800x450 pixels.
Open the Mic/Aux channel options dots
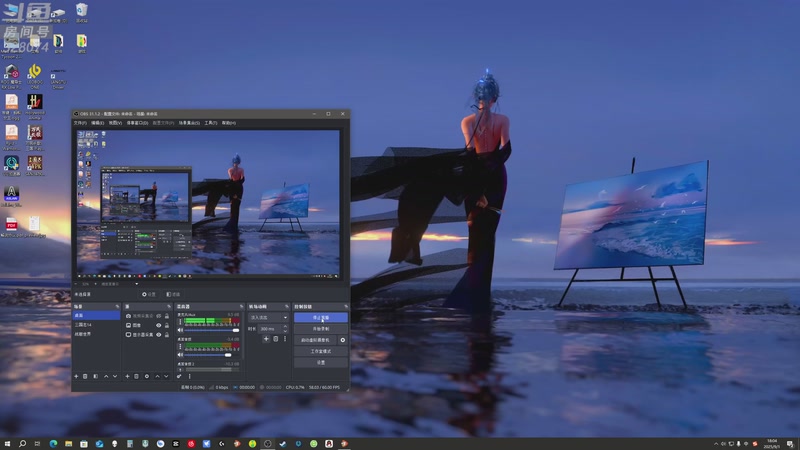coord(180,322)
